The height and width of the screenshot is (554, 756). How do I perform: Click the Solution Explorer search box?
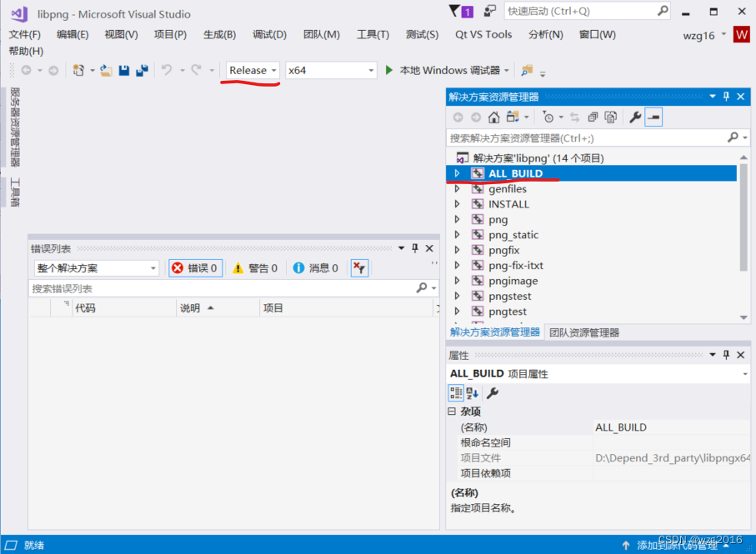[583, 137]
